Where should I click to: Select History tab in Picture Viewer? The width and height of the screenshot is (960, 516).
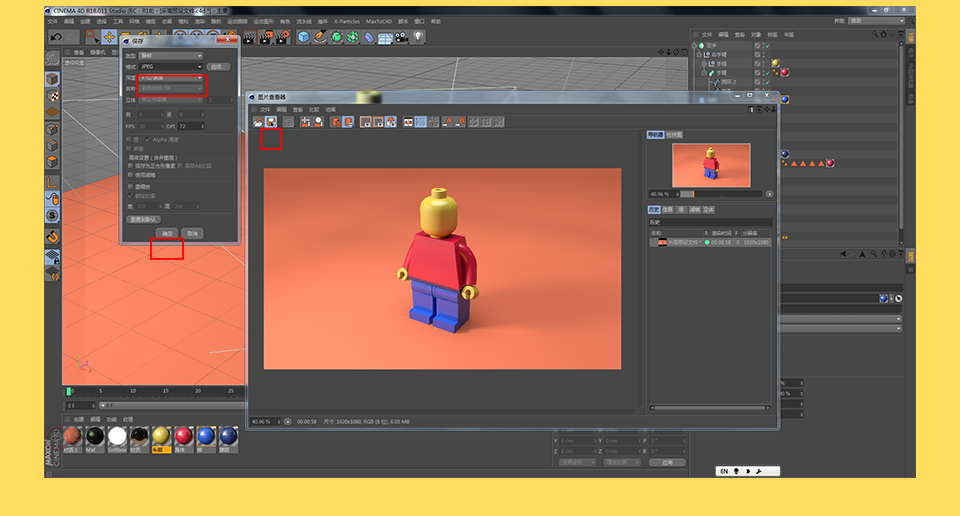[654, 210]
